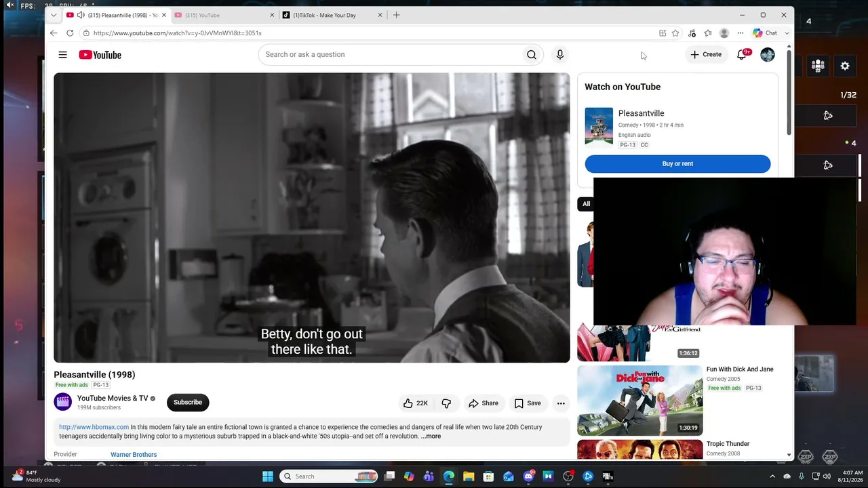Open Discord from the taskbar
The width and height of the screenshot is (868, 488).
coord(528,476)
